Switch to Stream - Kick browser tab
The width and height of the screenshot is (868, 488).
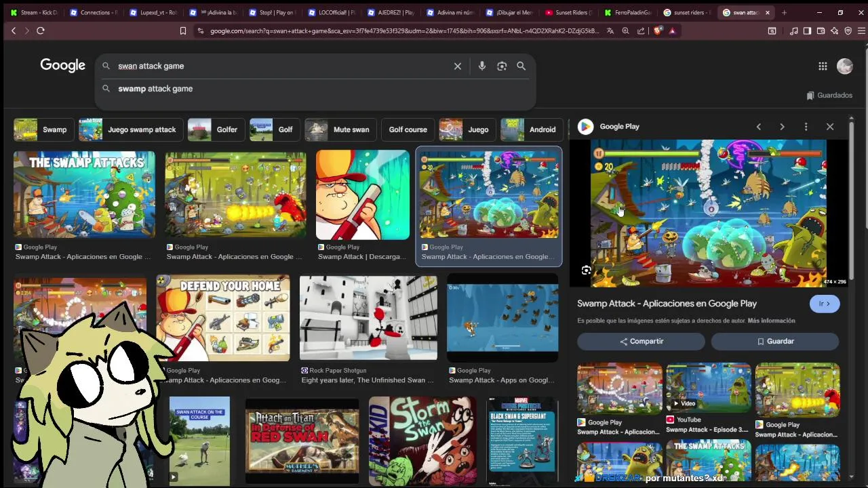point(34,12)
